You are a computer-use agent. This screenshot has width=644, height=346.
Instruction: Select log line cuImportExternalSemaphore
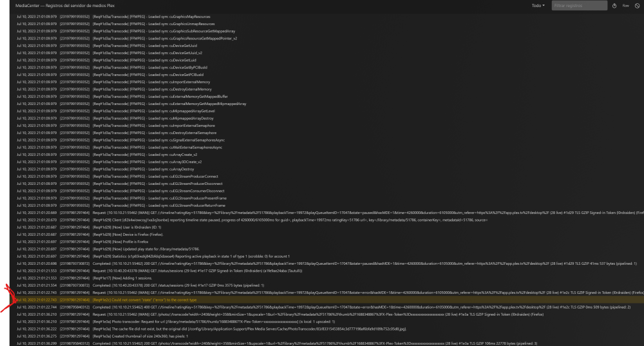tap(115, 126)
